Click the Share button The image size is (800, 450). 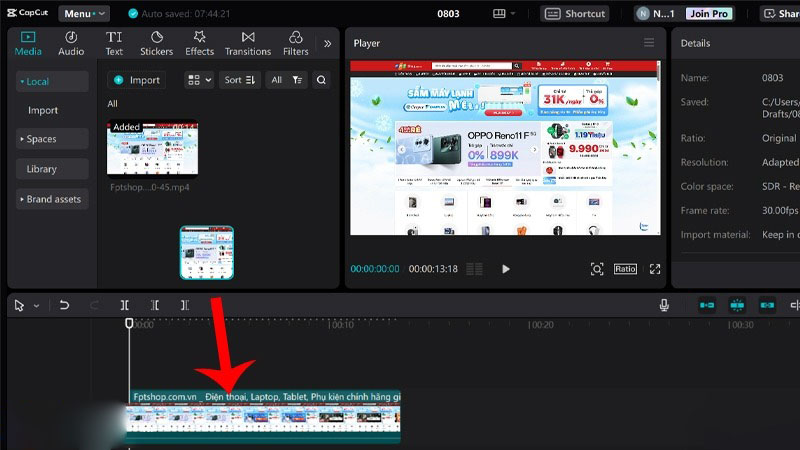pyautogui.click(x=781, y=14)
